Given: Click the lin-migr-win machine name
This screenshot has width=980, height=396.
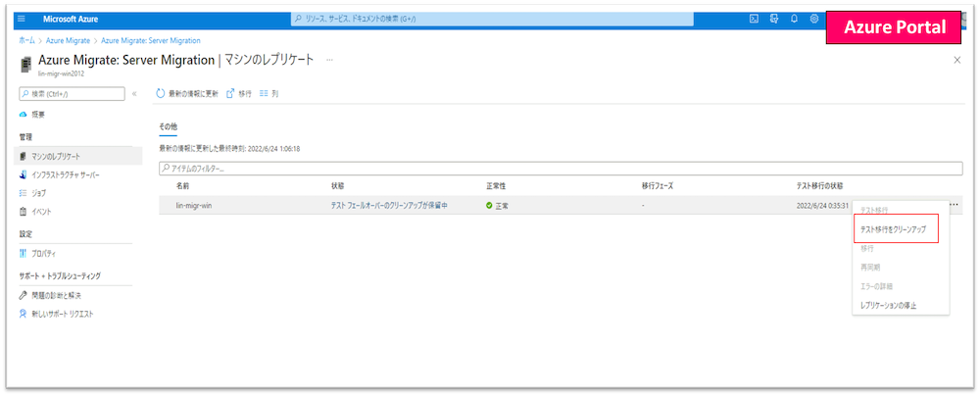Looking at the screenshot, I should (x=193, y=205).
